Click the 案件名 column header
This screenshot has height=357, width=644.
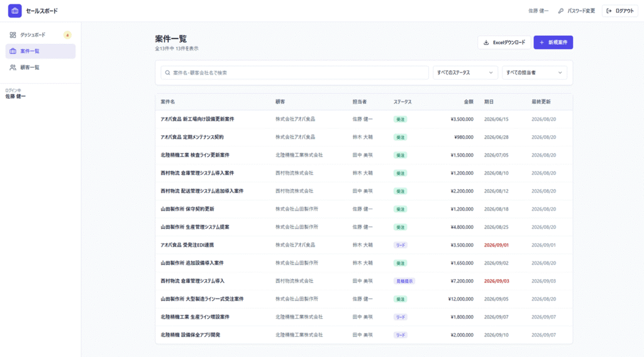[167, 102]
